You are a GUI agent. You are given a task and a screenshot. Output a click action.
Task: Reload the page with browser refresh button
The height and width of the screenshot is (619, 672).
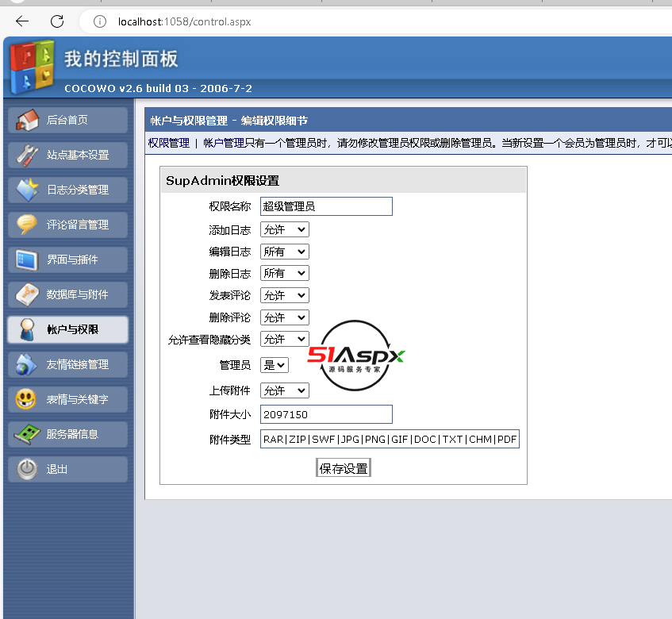pyautogui.click(x=57, y=21)
